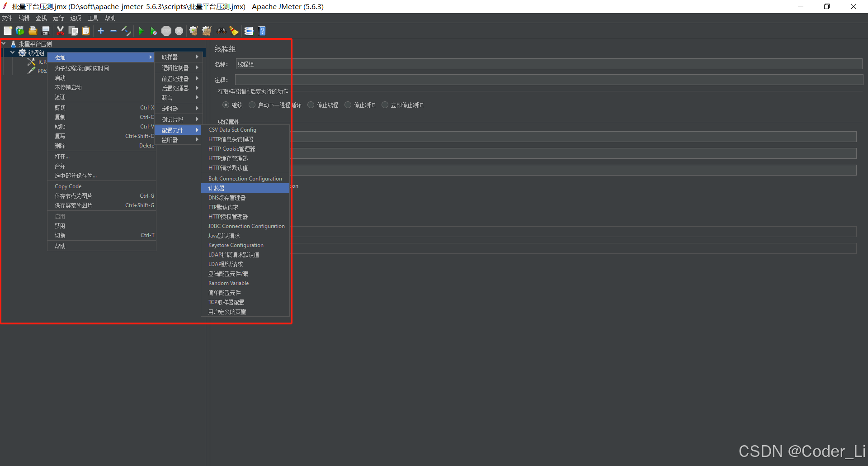
Task: Choose 计数器 from config elements
Action: tap(245, 188)
